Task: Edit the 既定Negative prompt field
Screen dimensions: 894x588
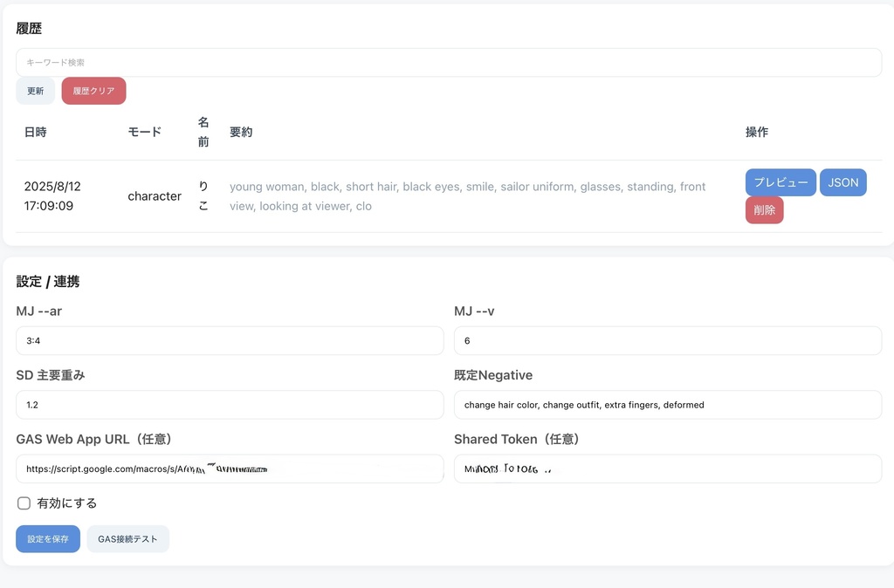Action: (667, 405)
